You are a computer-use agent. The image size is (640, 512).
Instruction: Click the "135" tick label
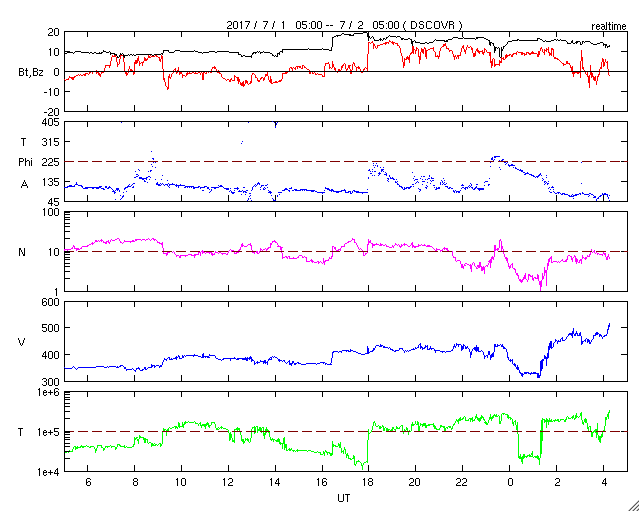click(x=52, y=182)
